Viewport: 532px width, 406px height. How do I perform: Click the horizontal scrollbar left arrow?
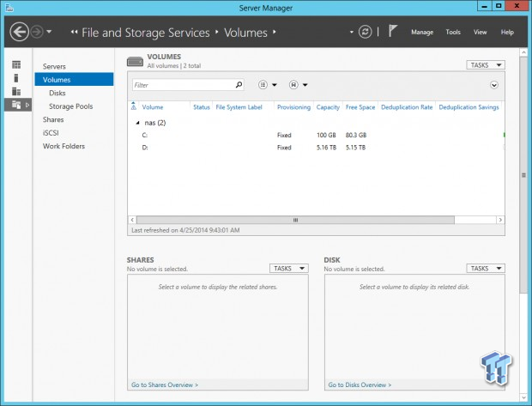pos(132,220)
